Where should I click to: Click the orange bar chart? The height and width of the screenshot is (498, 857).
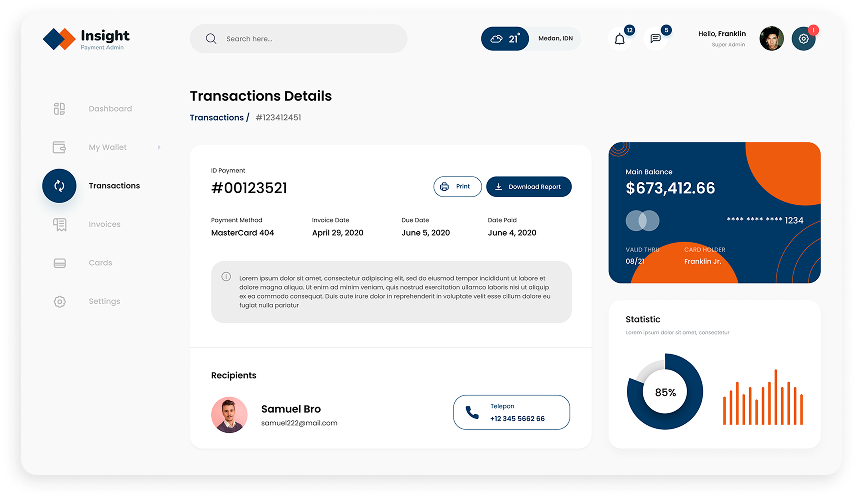[763, 397]
